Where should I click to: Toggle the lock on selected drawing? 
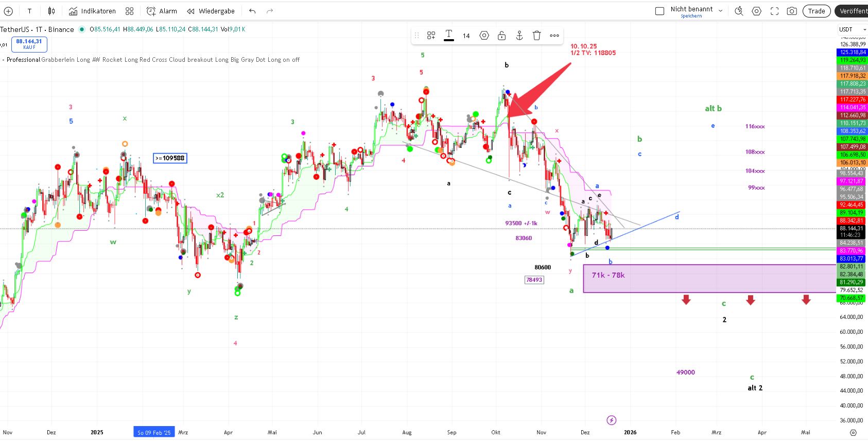coord(501,36)
